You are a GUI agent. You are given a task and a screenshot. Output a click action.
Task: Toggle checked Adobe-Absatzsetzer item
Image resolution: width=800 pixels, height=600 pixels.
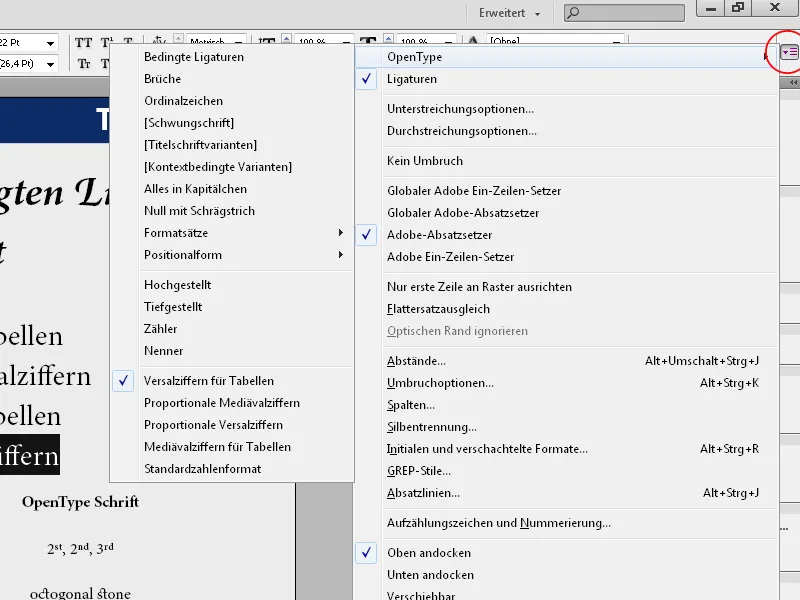click(566, 235)
